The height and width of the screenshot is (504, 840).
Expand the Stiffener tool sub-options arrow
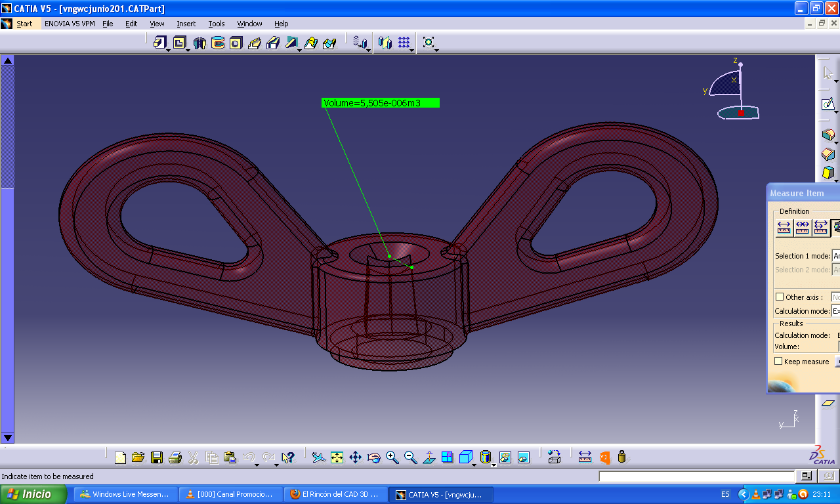[300, 51]
